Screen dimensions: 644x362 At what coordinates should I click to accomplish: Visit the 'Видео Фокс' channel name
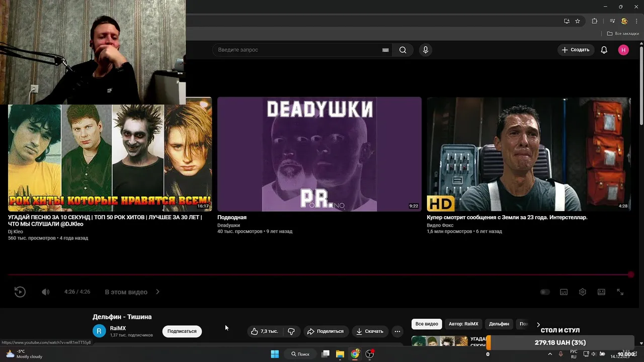pyautogui.click(x=440, y=225)
